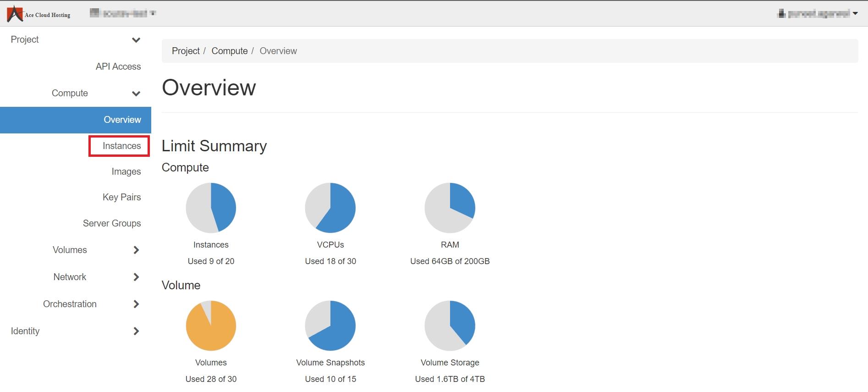Click the Ace Cloud Hosting logo
The height and width of the screenshot is (392, 868).
click(x=39, y=14)
